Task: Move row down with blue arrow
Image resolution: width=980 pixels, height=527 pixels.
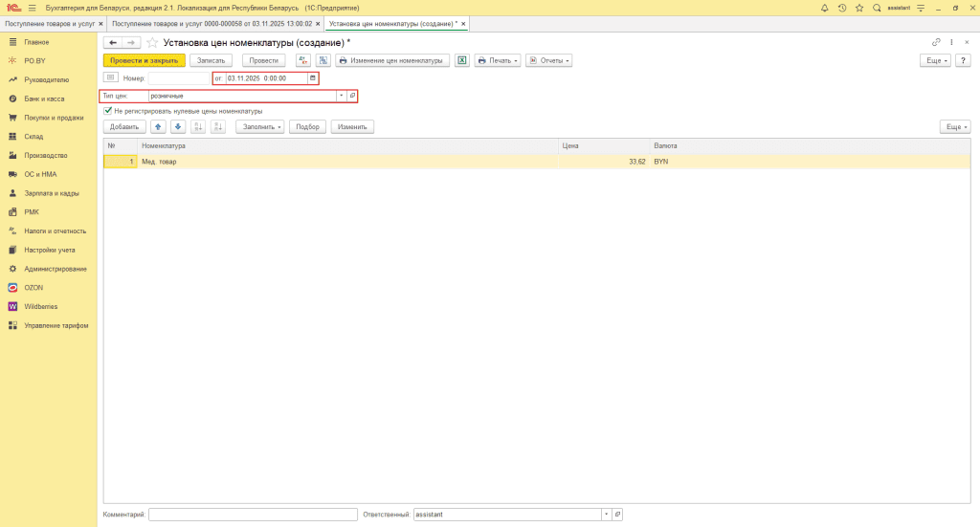Action: tap(177, 126)
